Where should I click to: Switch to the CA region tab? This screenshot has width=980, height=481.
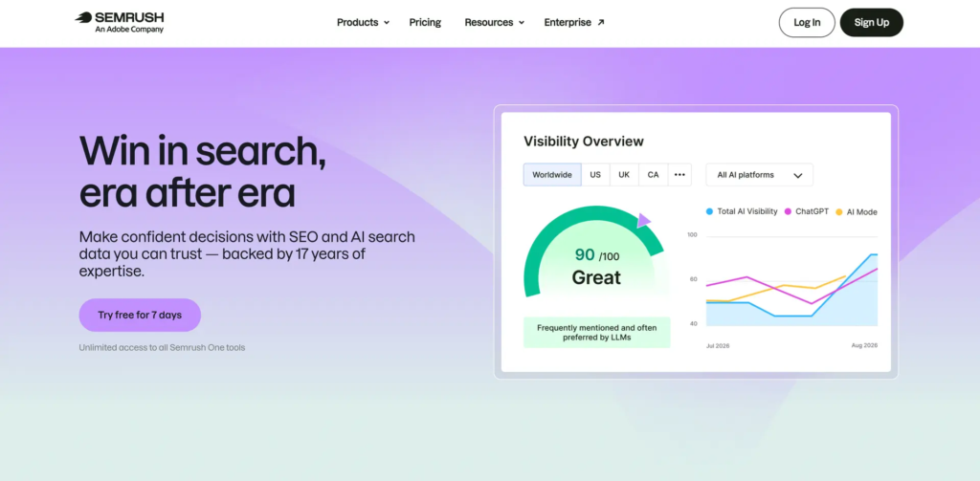(x=653, y=175)
